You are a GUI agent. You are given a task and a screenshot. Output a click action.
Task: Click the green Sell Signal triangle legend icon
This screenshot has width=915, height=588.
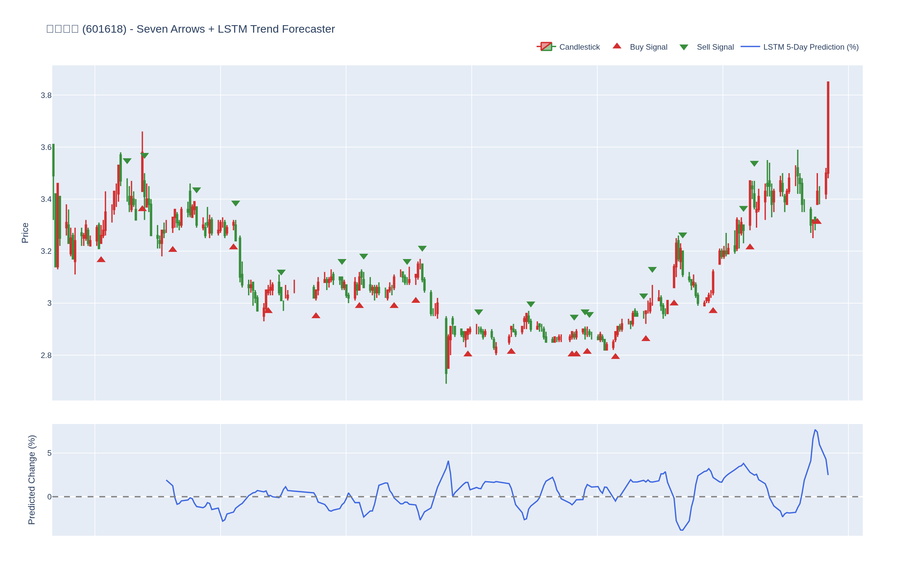pos(684,47)
